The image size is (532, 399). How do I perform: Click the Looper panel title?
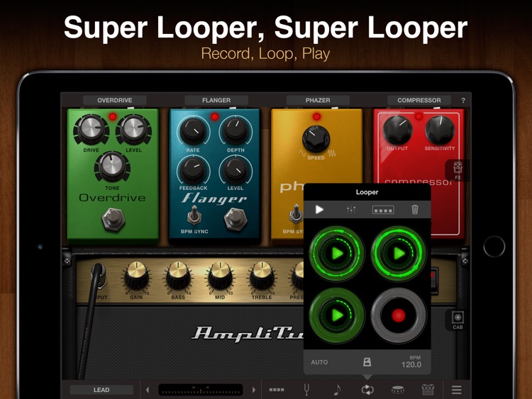pos(367,192)
